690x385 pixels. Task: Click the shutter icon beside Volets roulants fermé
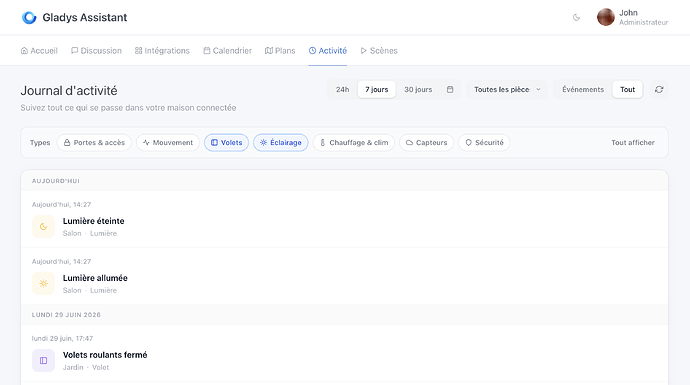click(x=43, y=361)
